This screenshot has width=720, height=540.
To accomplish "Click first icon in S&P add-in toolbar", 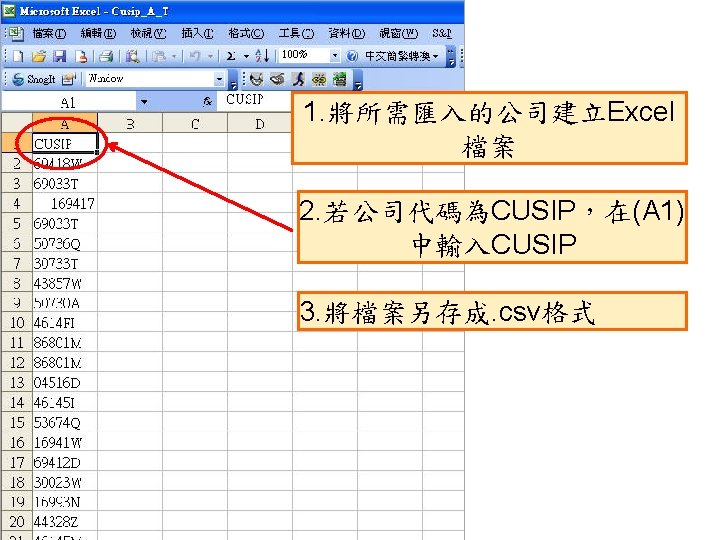I will point(256,79).
